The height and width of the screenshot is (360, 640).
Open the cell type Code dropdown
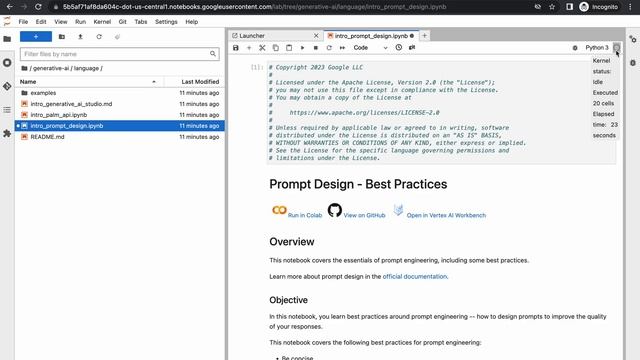point(370,48)
